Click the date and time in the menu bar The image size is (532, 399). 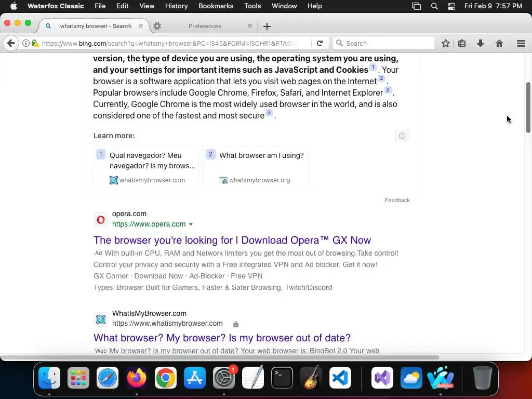click(x=493, y=6)
